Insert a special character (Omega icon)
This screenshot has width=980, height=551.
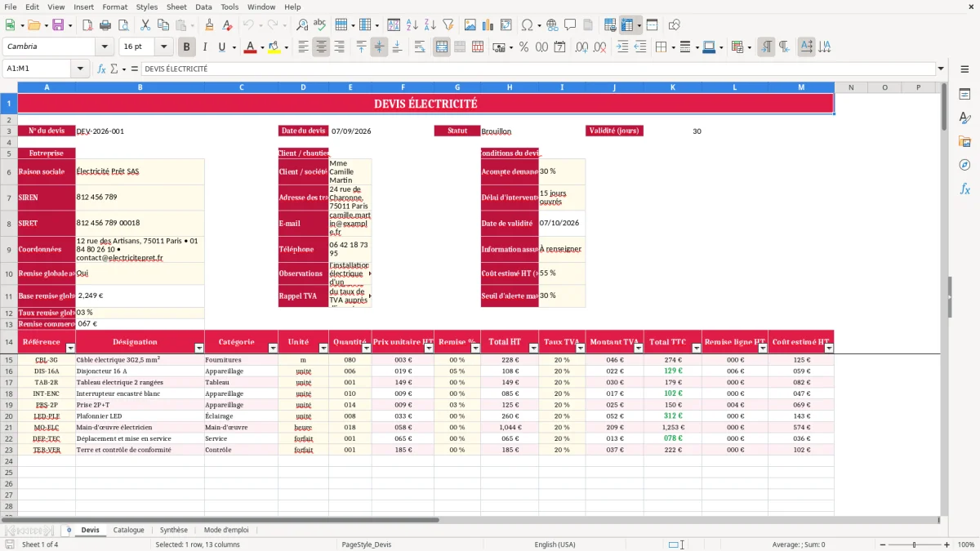(x=527, y=25)
